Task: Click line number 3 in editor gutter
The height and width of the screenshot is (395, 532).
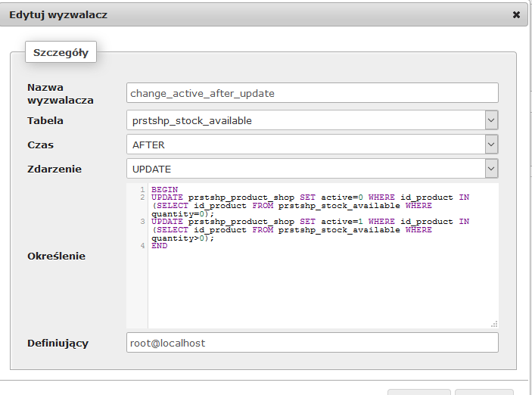Action: pos(142,222)
